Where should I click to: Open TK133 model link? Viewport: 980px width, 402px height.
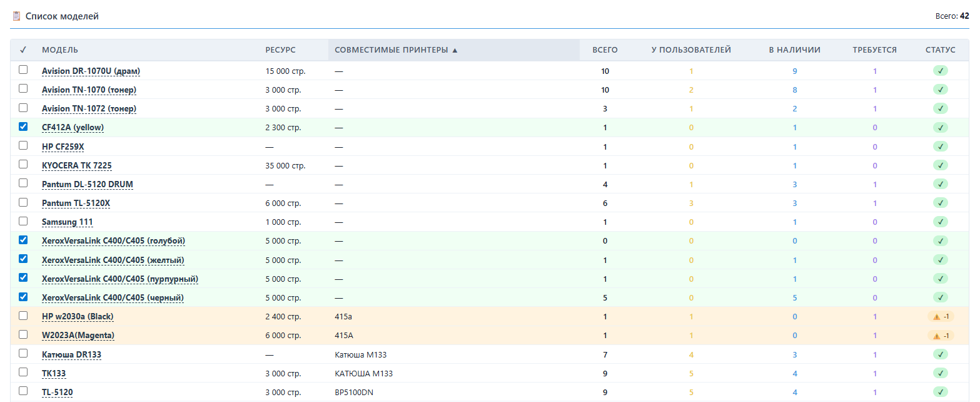pos(54,374)
